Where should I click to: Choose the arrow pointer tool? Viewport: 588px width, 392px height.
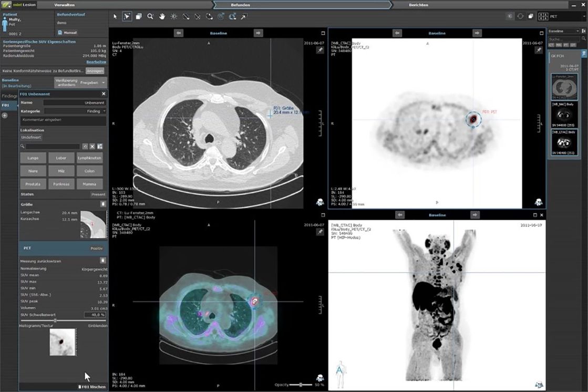[x=116, y=16]
